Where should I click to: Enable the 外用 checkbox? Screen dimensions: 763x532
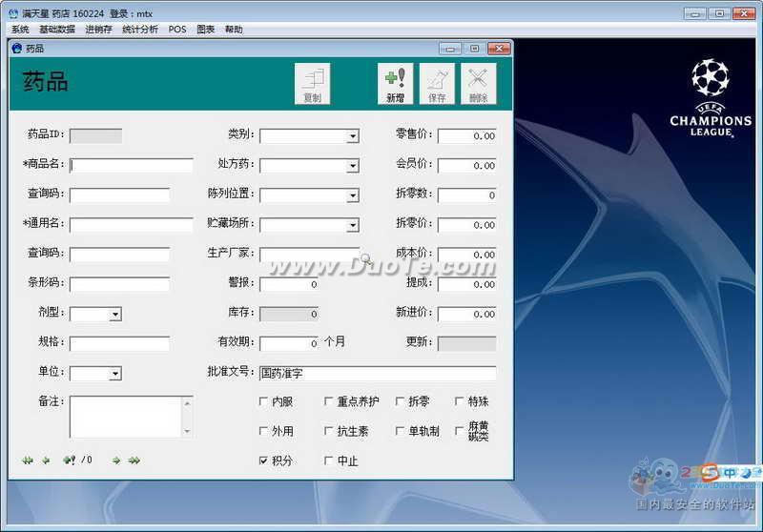pos(263,431)
